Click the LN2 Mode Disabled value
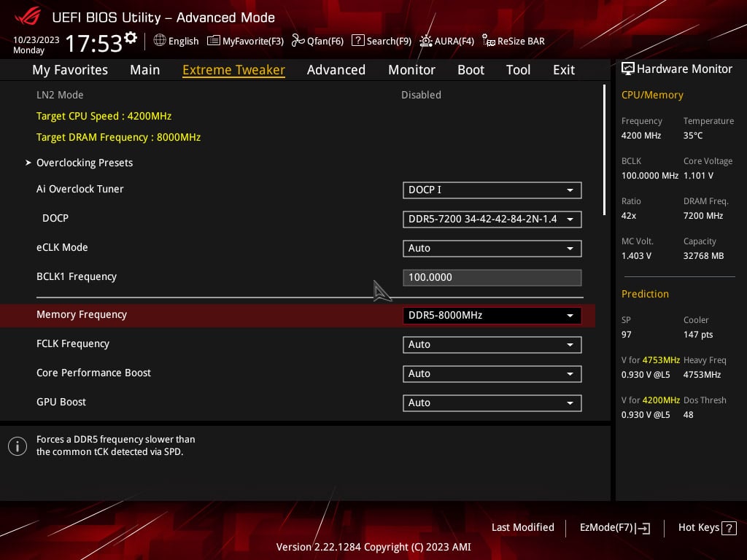747x560 pixels. tap(421, 95)
